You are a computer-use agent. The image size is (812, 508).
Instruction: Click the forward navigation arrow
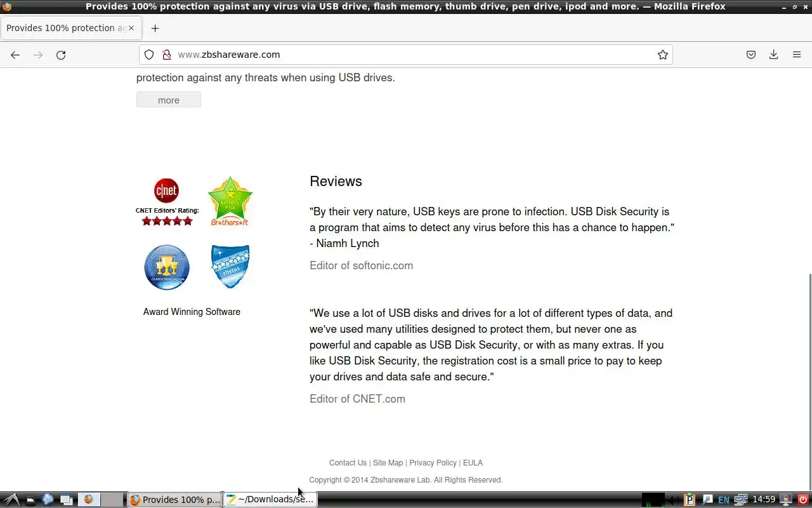pyautogui.click(x=38, y=55)
